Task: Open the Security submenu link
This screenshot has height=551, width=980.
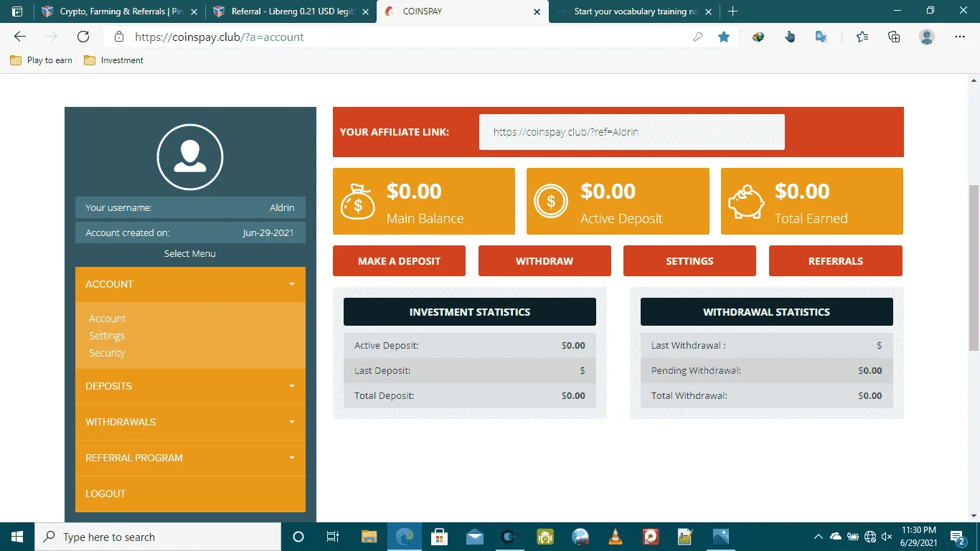Action: coord(107,353)
